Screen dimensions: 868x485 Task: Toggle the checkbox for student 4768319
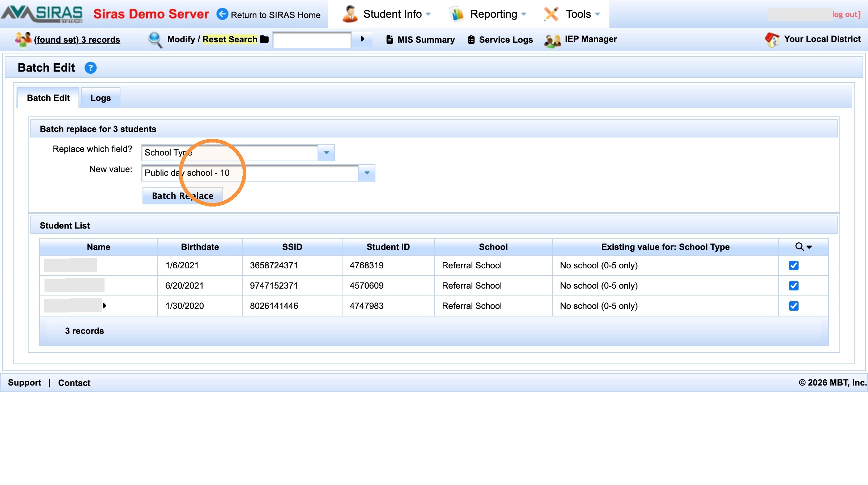[793, 265]
